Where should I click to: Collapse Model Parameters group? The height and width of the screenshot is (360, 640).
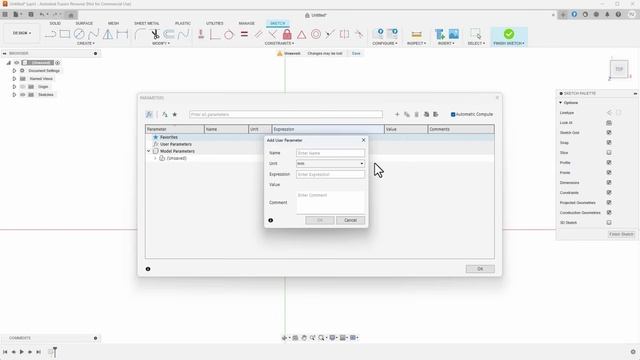coord(149,151)
